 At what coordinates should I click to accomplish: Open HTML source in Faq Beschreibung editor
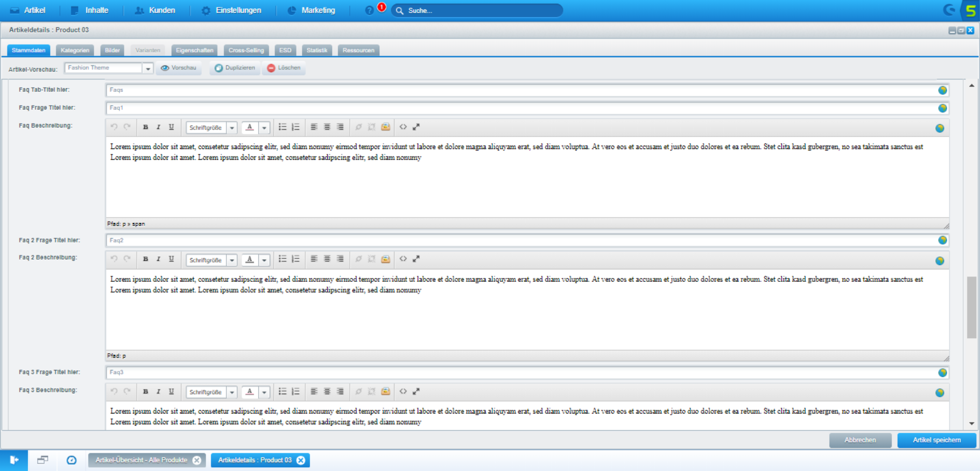click(x=403, y=127)
